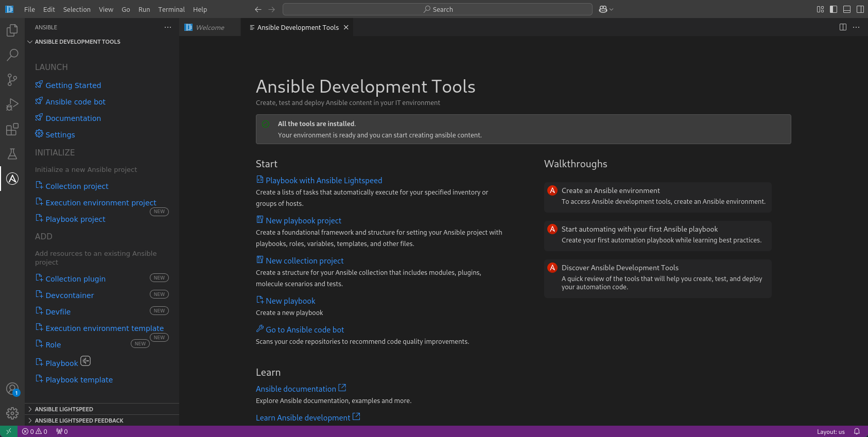Open the Accounts menu icon
868x437 pixels.
click(x=12, y=389)
